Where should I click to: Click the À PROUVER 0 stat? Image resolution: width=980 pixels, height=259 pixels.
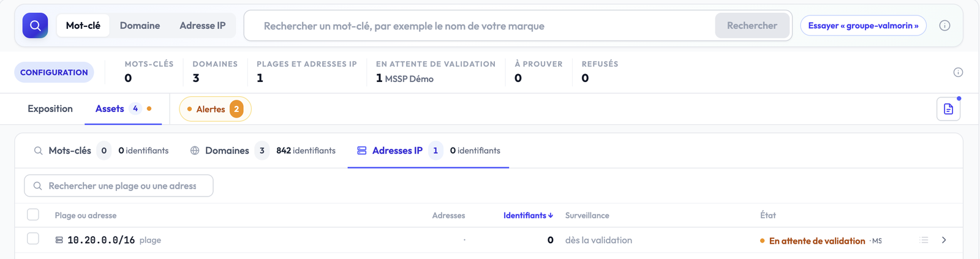pyautogui.click(x=538, y=72)
